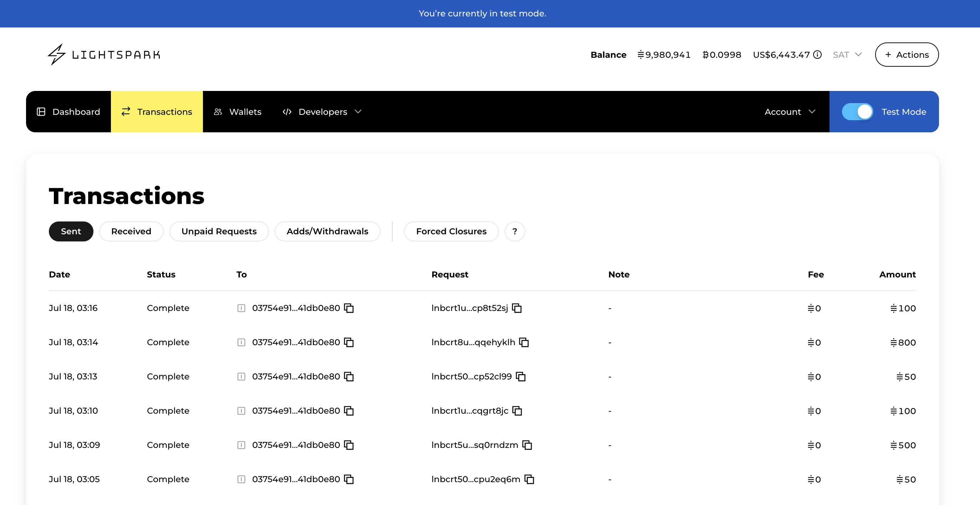Click the Lightspark bolt logo
The width and height of the screenshot is (980, 505).
pos(57,55)
